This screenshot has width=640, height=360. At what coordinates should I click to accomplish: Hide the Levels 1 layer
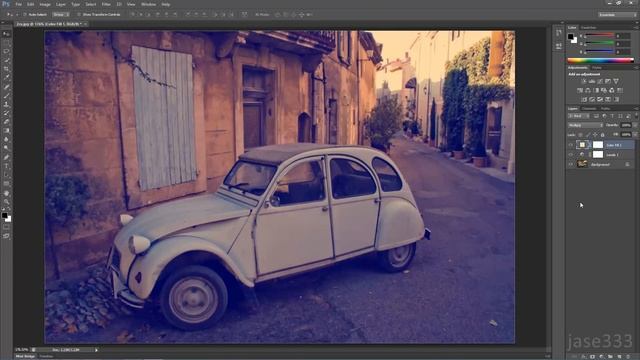tap(571, 155)
